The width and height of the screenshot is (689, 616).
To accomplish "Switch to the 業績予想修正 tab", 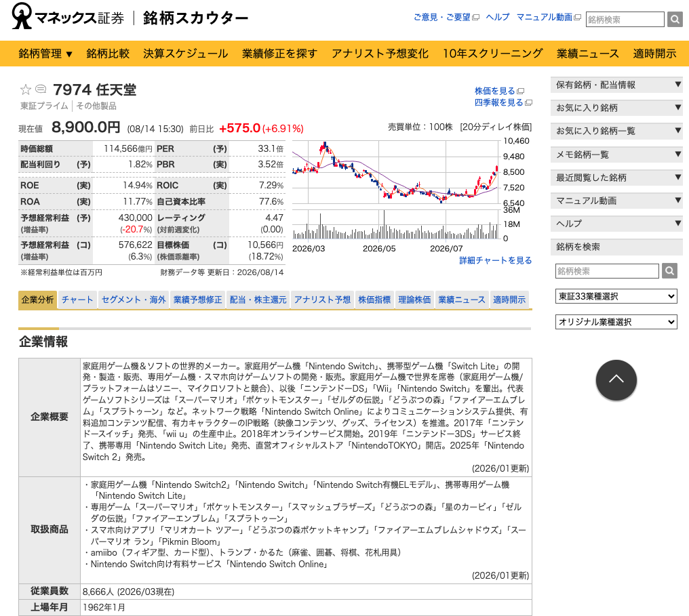I will (198, 300).
